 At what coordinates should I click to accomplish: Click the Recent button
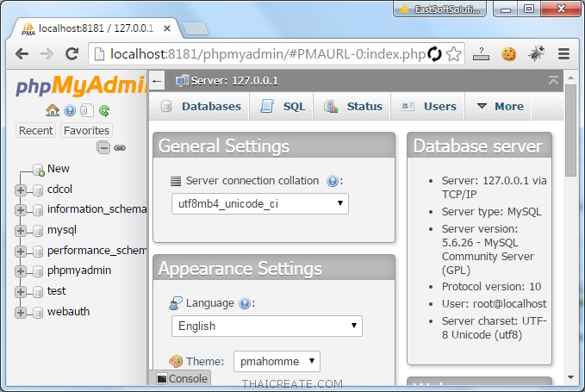click(x=36, y=131)
